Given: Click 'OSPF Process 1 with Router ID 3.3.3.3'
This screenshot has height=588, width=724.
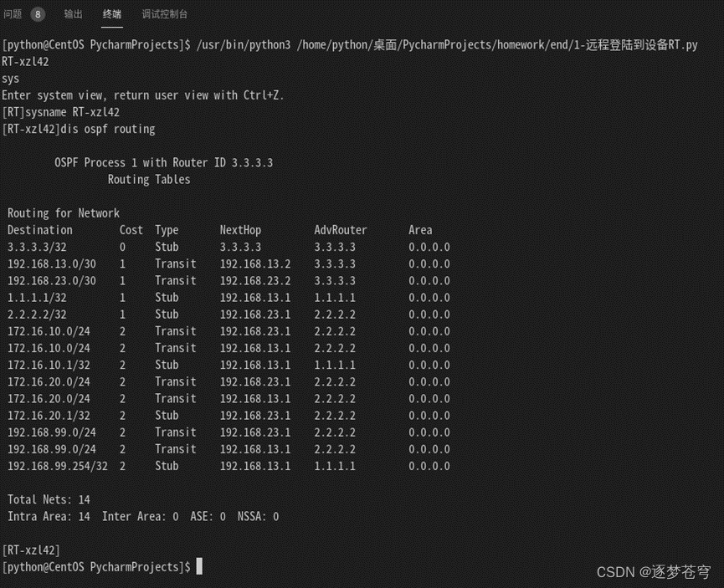Looking at the screenshot, I should pyautogui.click(x=164, y=163).
